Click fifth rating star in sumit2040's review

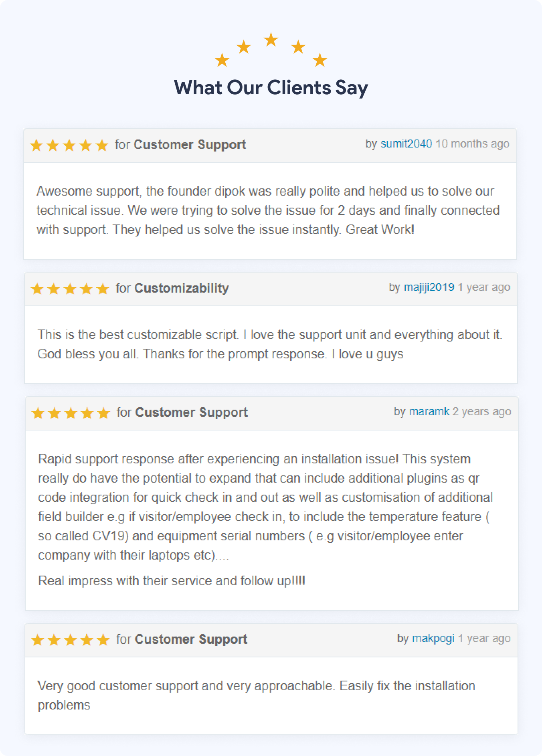102,145
